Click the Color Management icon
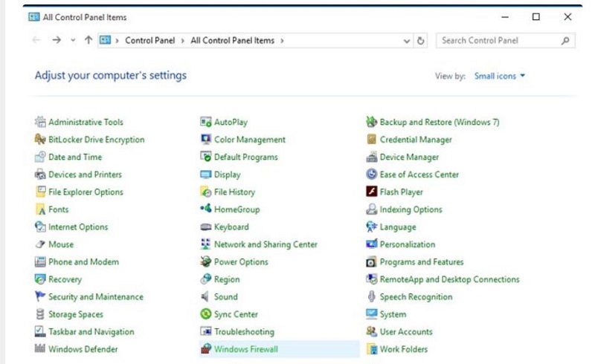Image resolution: width=595 pixels, height=364 pixels. tap(206, 139)
